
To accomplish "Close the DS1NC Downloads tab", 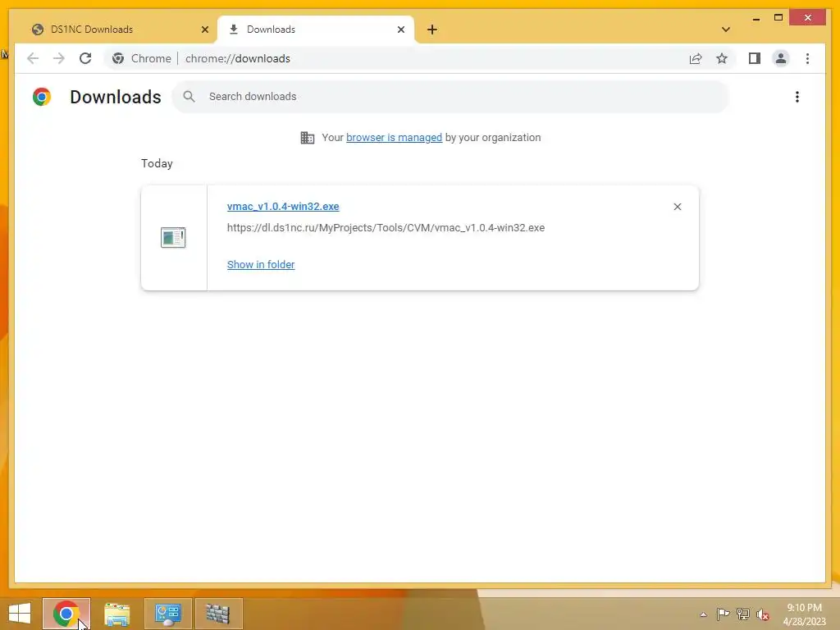I will point(204,30).
